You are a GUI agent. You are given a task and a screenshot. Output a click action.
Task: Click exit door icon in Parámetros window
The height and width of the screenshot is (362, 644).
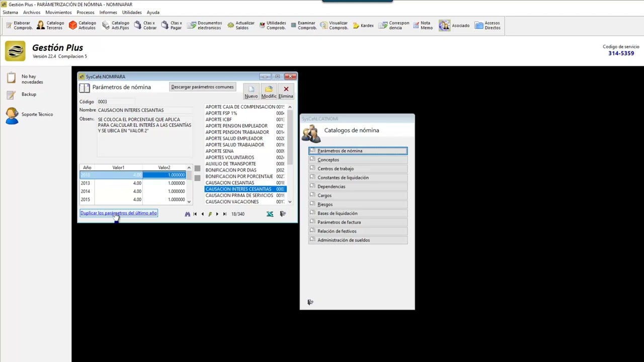(x=283, y=214)
